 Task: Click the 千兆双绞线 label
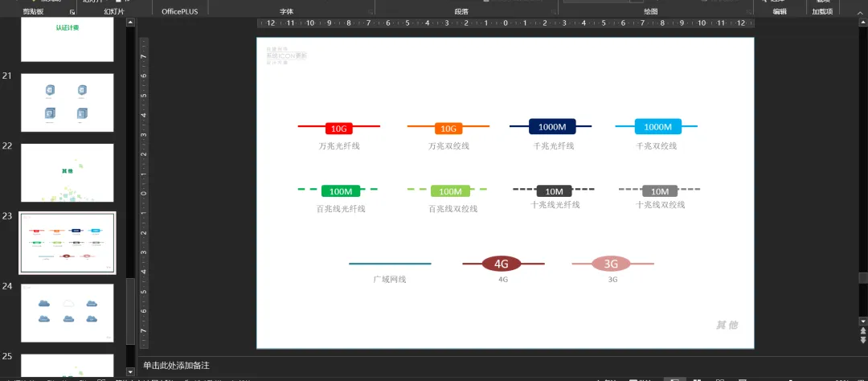pyautogui.click(x=657, y=146)
